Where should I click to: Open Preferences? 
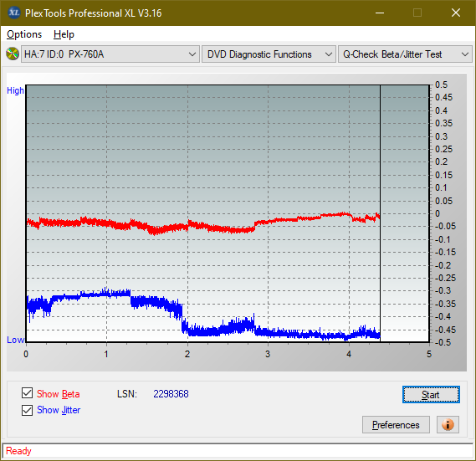tap(396, 424)
